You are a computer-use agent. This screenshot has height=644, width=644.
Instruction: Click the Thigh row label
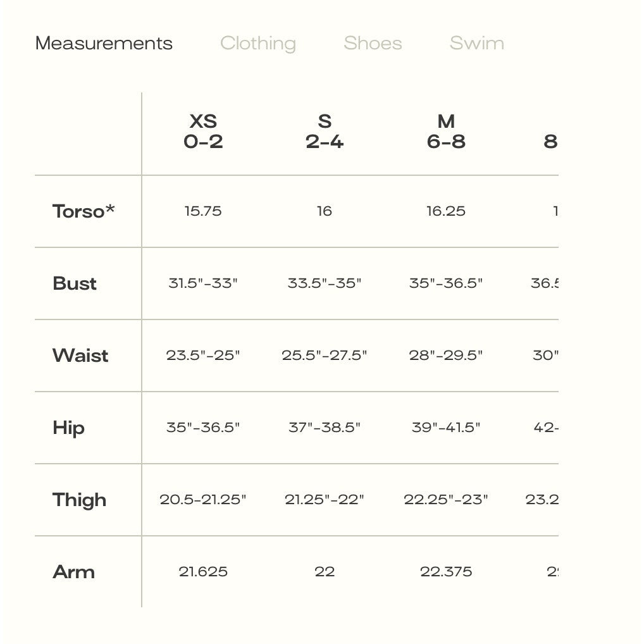pyautogui.click(x=79, y=500)
